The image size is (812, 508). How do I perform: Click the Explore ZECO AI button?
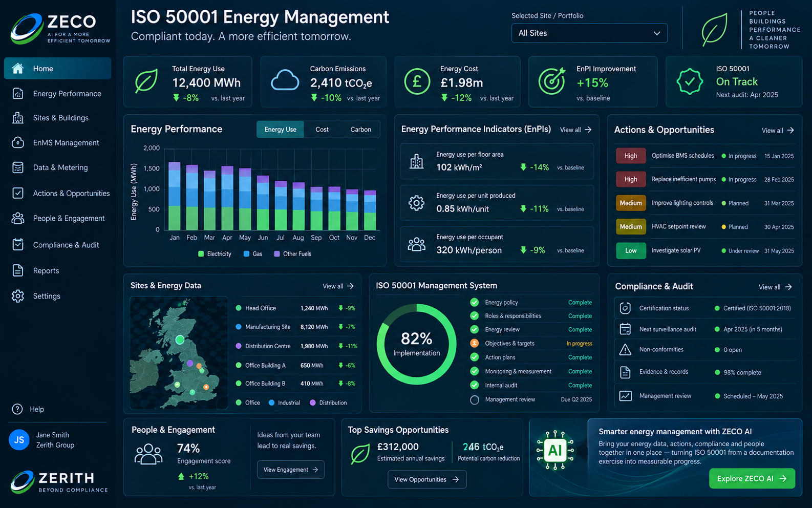[x=752, y=479]
